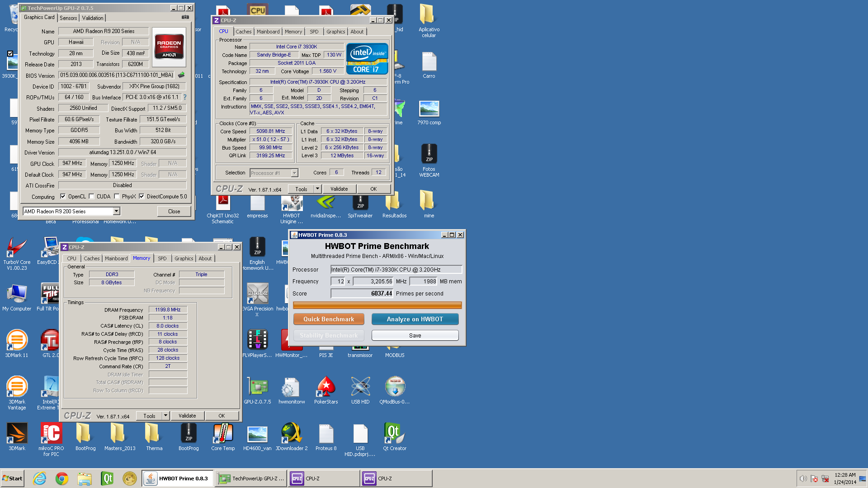Click the HWBOT Frequency MHz value field
This screenshot has height=488, width=868.
coord(373,281)
